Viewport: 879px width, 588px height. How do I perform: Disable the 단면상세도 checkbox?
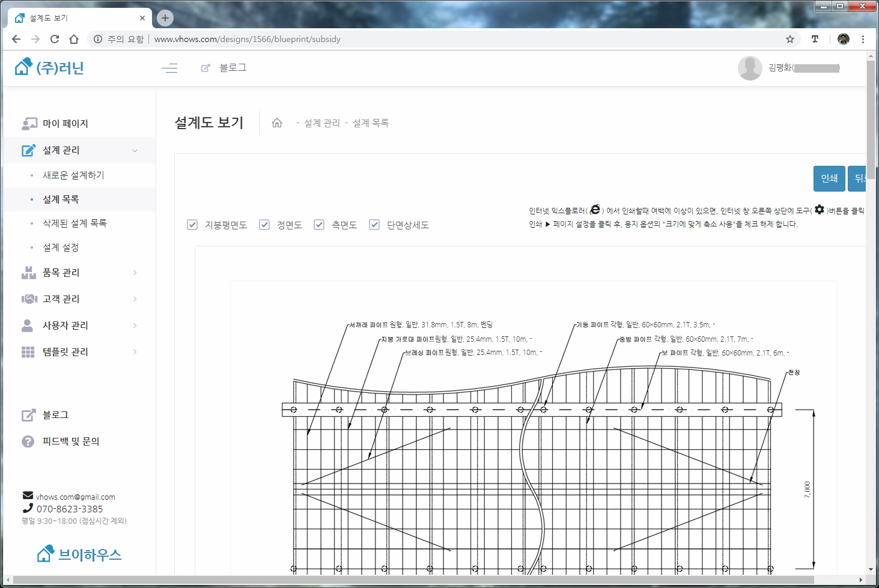coord(374,225)
